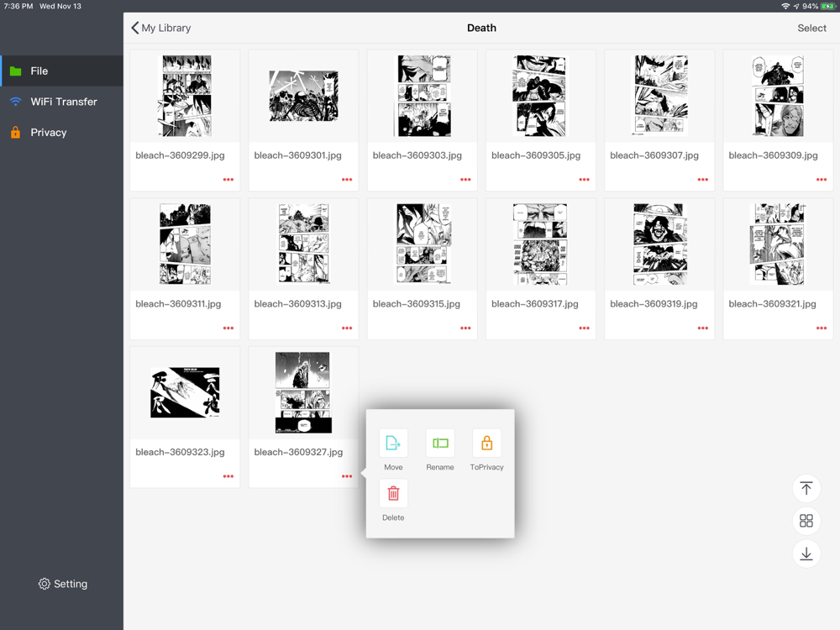Jump to bottom with the down-arrow button

(806, 554)
